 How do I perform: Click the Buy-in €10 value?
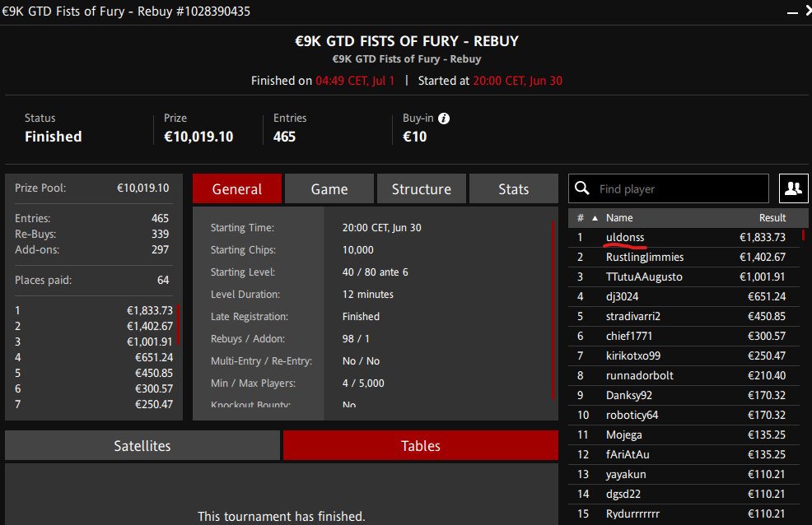pyautogui.click(x=415, y=137)
